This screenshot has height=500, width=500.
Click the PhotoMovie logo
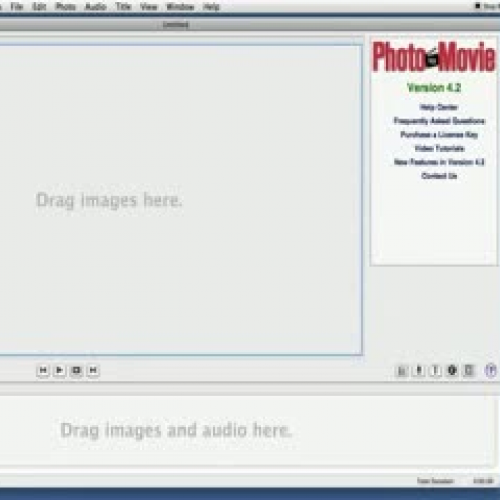click(434, 57)
